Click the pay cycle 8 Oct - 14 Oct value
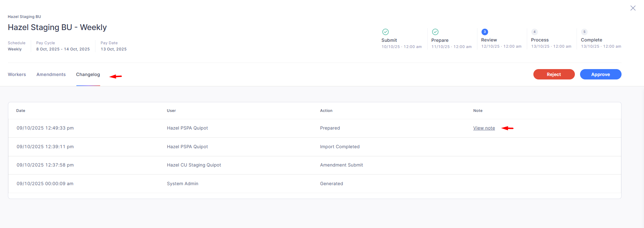This screenshot has height=228, width=644. click(x=63, y=49)
